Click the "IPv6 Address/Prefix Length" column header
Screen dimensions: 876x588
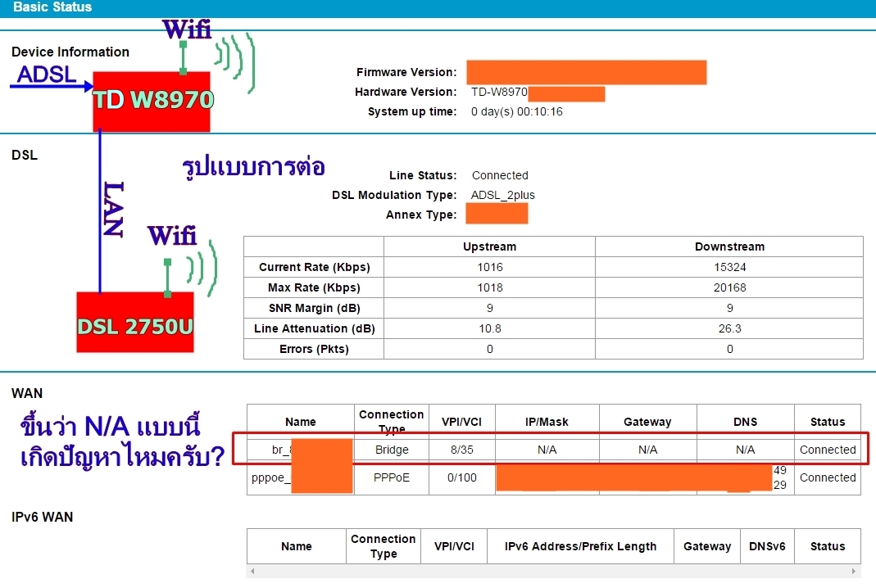point(580,546)
